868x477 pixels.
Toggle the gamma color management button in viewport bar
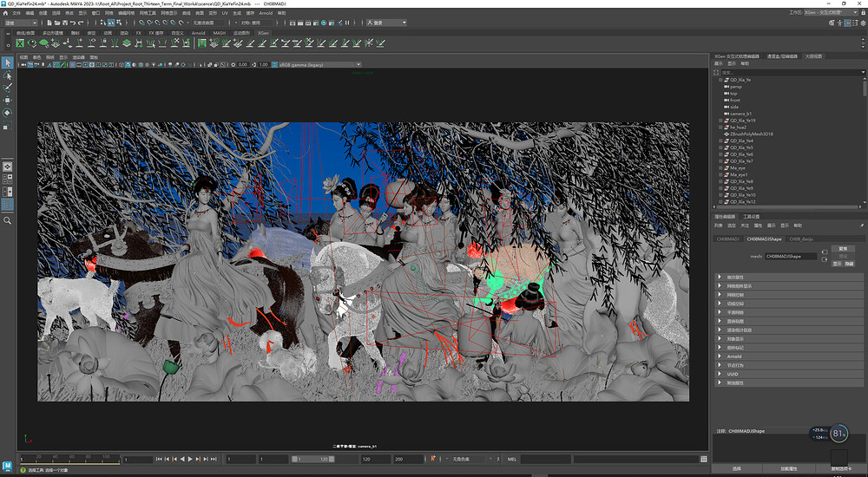click(274, 65)
